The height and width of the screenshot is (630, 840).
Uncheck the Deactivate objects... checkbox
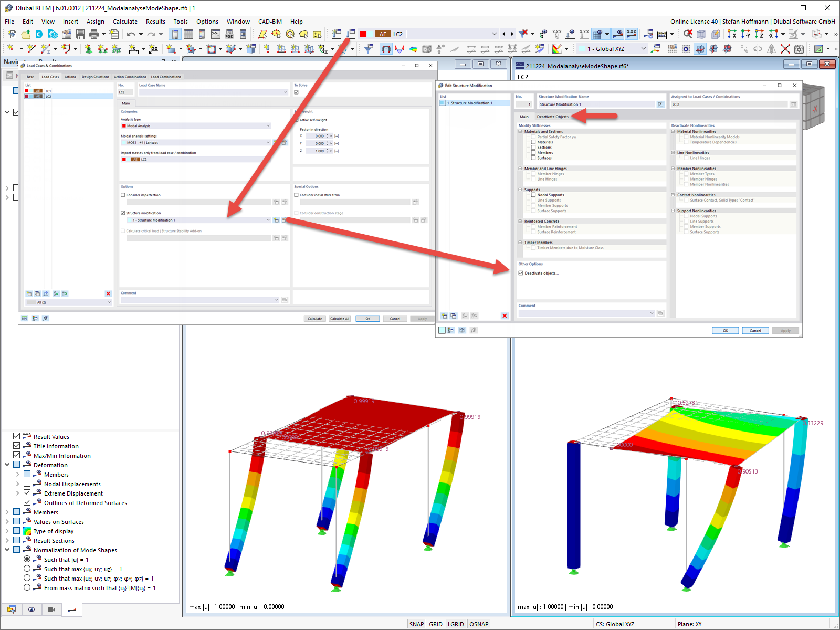click(521, 273)
